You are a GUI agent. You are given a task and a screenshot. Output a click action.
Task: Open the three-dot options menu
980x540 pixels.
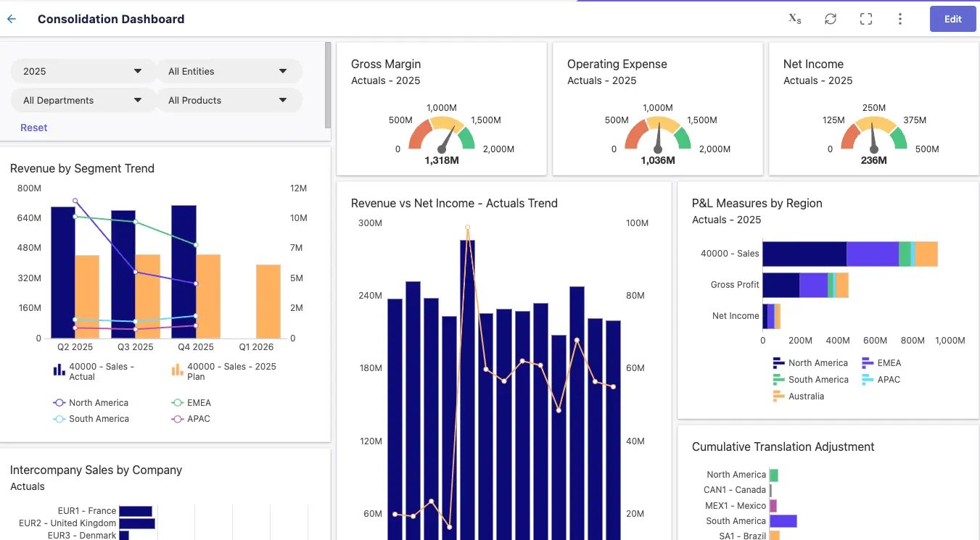(x=899, y=18)
